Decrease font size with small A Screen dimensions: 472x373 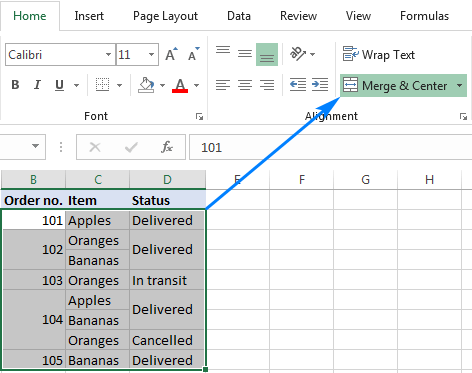tap(194, 54)
